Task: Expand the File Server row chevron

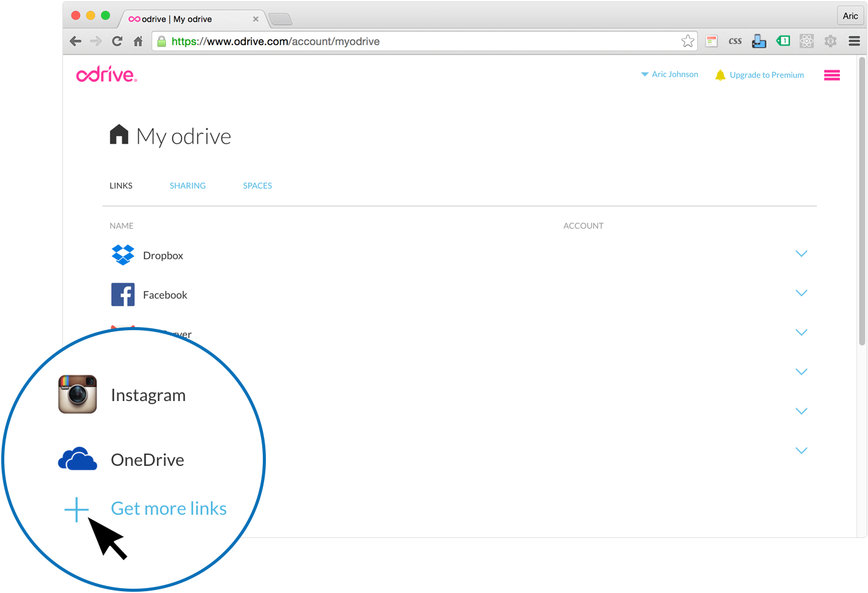Action: (x=801, y=333)
